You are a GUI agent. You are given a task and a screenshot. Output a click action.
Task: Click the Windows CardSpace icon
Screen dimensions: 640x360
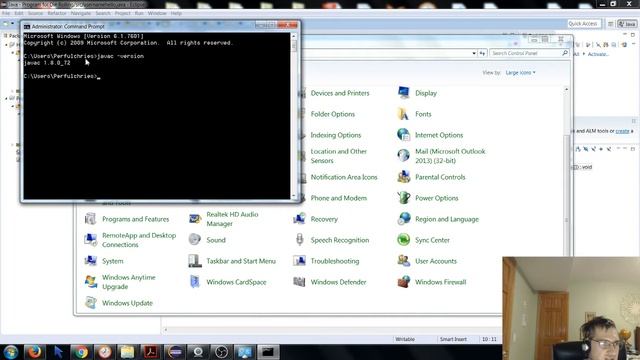(195, 282)
